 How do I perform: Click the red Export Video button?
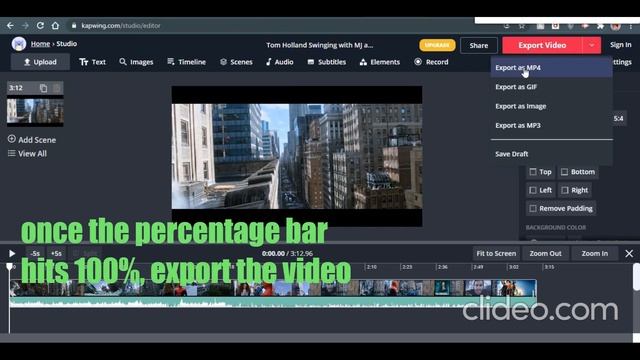[542, 45]
